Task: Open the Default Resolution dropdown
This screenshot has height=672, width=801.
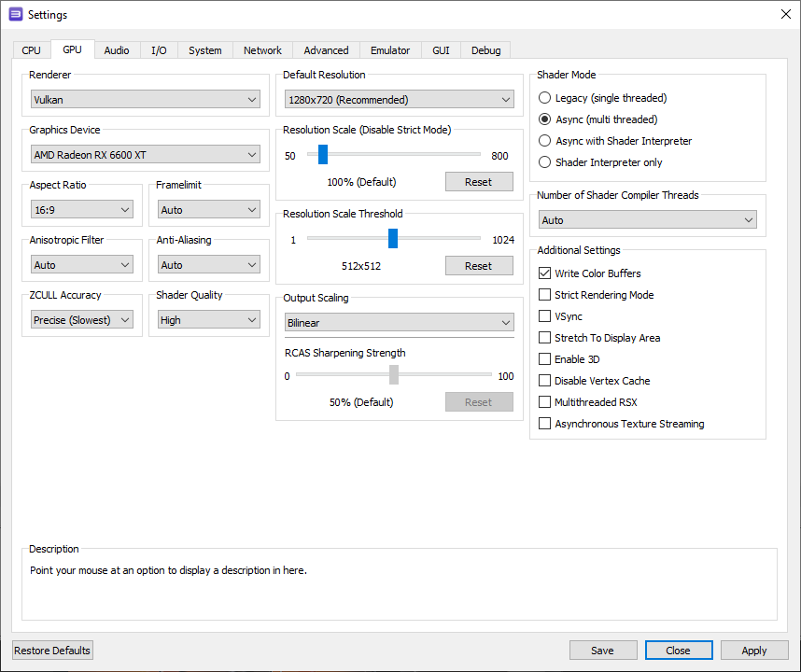Action: pyautogui.click(x=399, y=99)
